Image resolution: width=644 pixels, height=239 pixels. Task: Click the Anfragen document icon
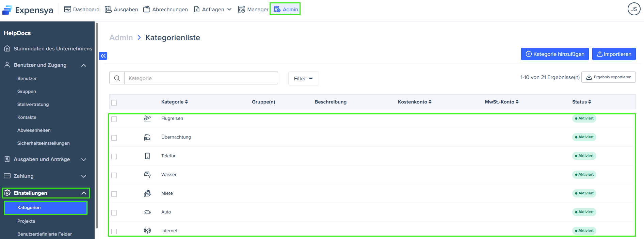pyautogui.click(x=197, y=9)
